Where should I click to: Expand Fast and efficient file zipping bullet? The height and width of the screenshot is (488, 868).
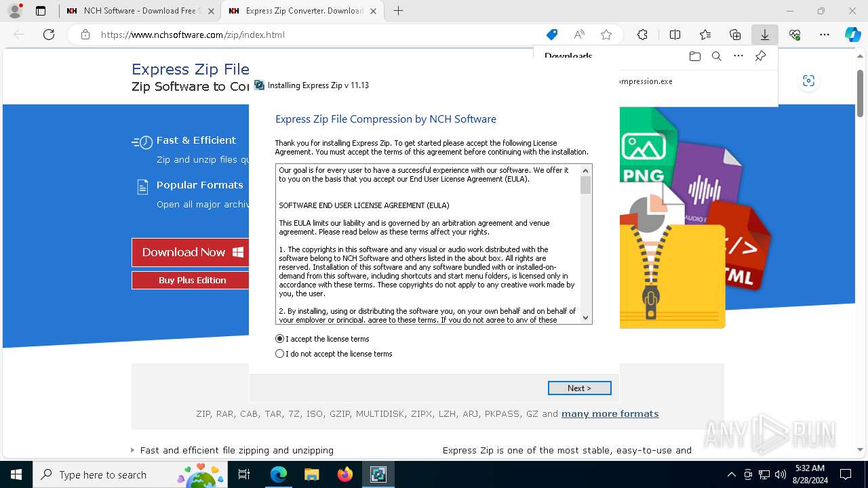click(x=132, y=450)
